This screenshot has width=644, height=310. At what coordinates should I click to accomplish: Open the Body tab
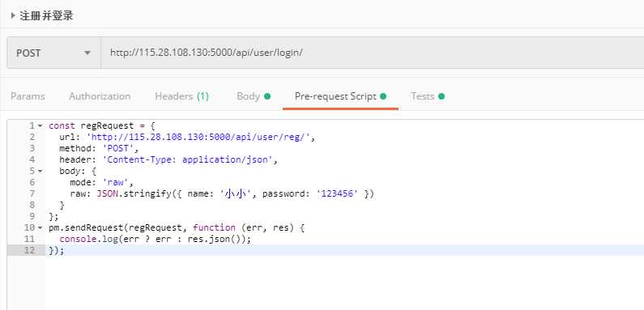pos(254,96)
